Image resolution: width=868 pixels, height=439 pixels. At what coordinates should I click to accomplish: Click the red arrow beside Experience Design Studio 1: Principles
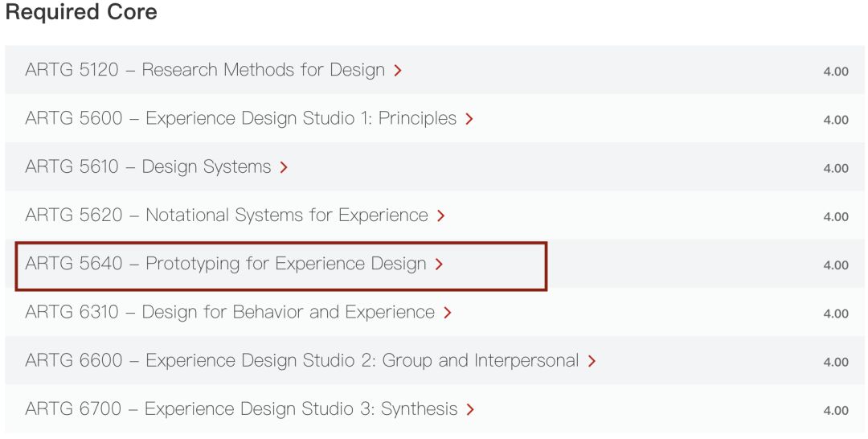pyautogui.click(x=469, y=119)
